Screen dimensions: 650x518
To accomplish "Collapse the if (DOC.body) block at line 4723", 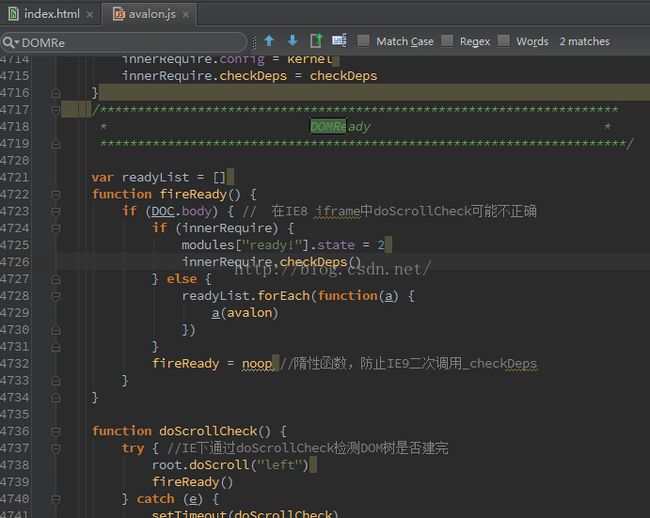I will point(56,211).
